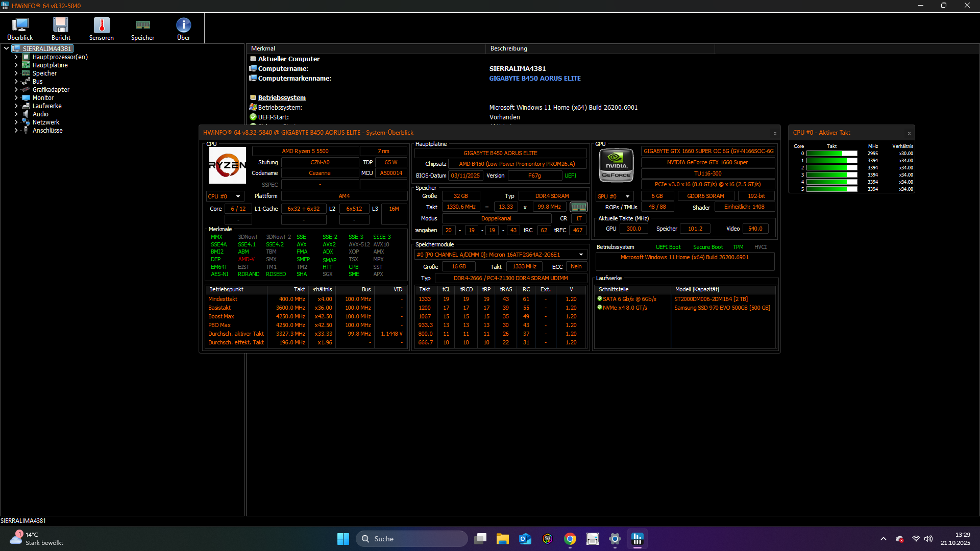This screenshot has width=980, height=551.
Task: Click the NVIDIA GeForce logo image
Action: click(616, 166)
